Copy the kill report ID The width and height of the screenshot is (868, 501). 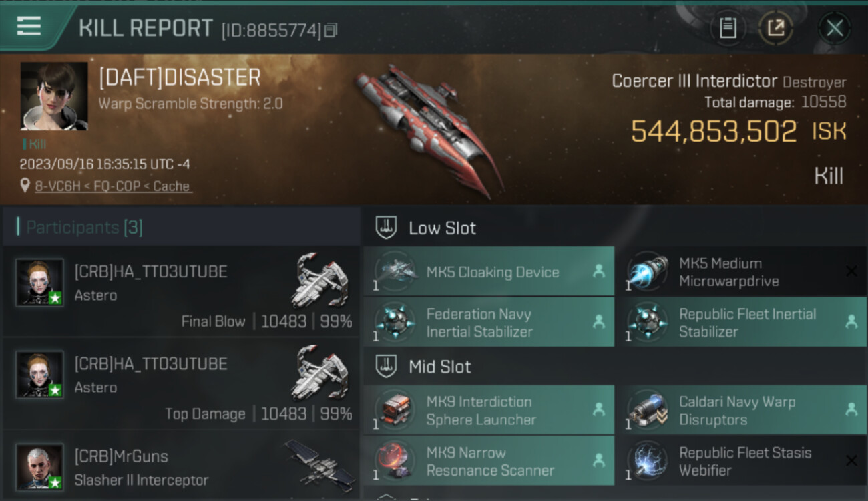point(331,30)
